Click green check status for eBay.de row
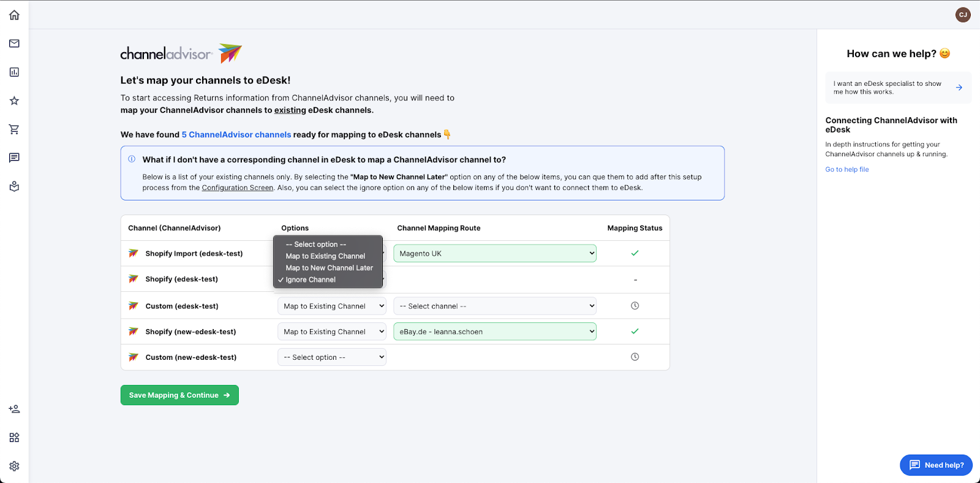980x483 pixels. 635,332
